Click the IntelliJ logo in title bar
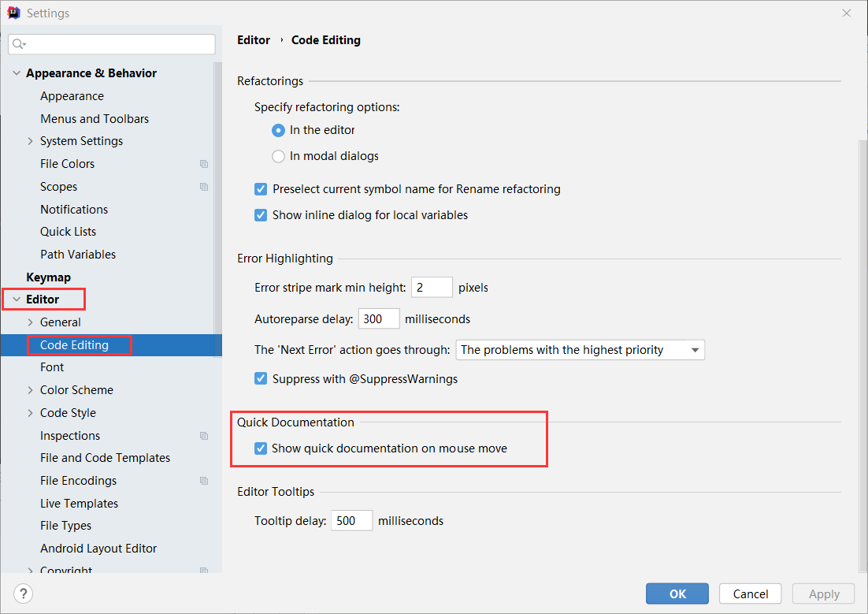The image size is (868, 614). [14, 13]
